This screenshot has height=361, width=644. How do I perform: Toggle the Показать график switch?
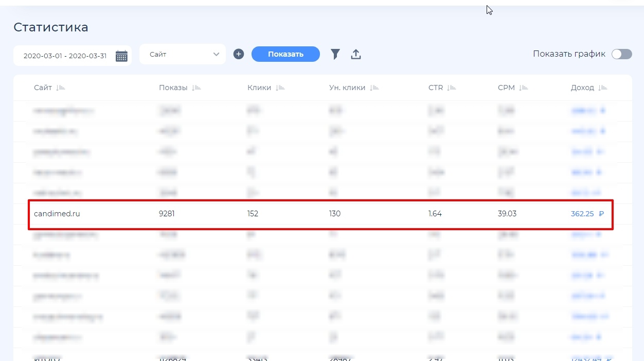[x=621, y=54]
